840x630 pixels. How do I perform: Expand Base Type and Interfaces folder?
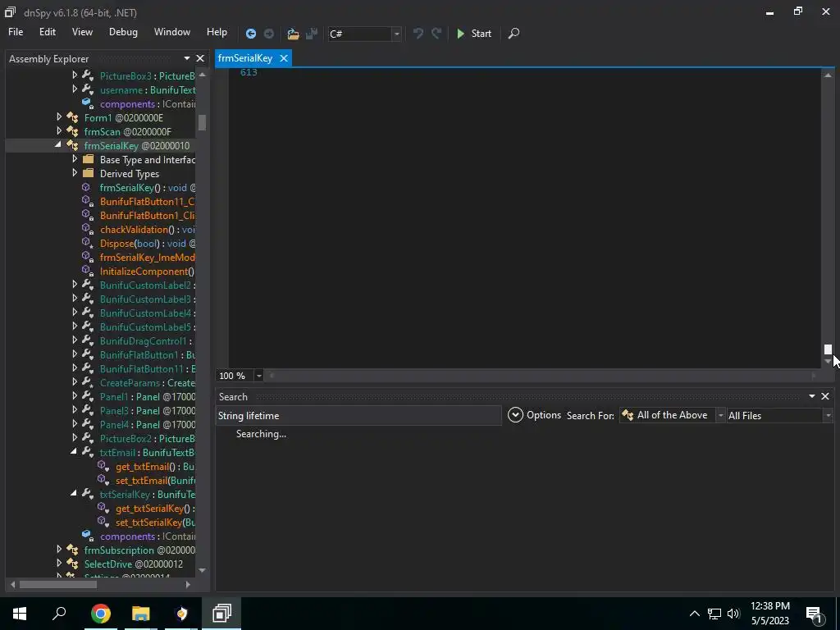click(75, 159)
